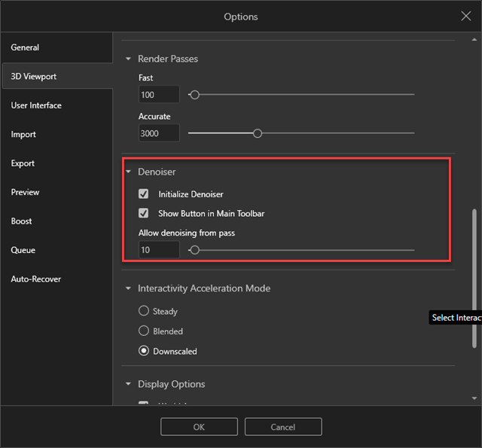Go to the Import settings tab

(23, 134)
